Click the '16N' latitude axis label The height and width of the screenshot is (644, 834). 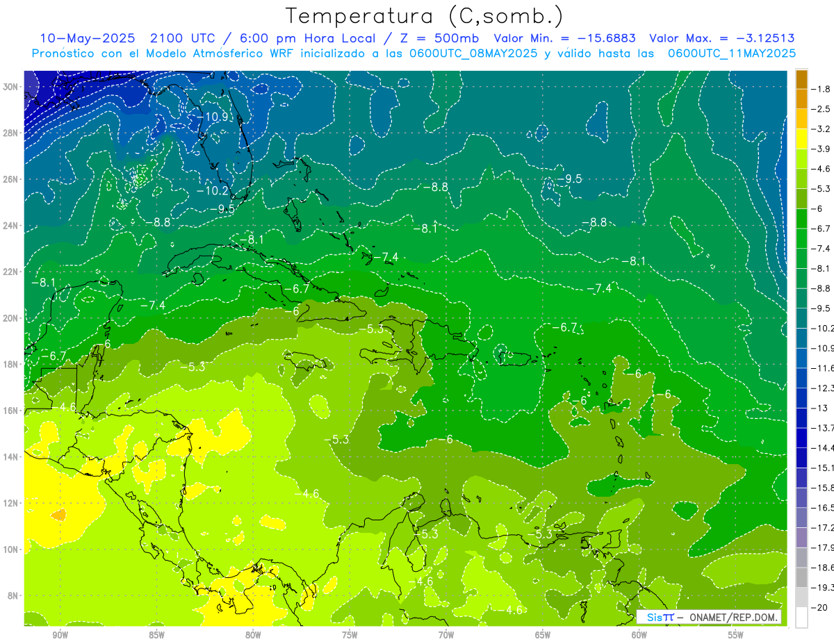10,411
